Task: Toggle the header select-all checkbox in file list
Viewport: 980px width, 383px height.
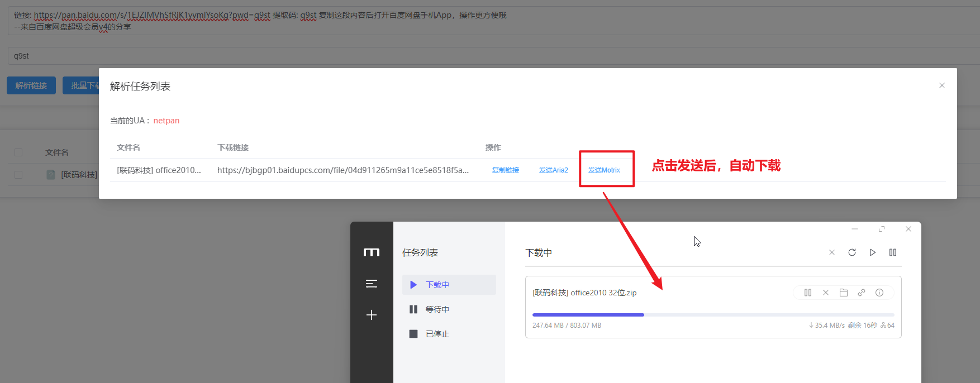Action: click(18, 152)
